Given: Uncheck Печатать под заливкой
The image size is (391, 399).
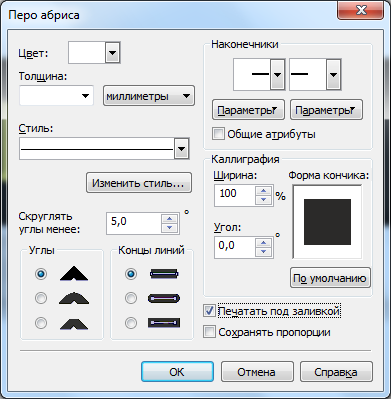Looking at the screenshot, I should click(209, 311).
